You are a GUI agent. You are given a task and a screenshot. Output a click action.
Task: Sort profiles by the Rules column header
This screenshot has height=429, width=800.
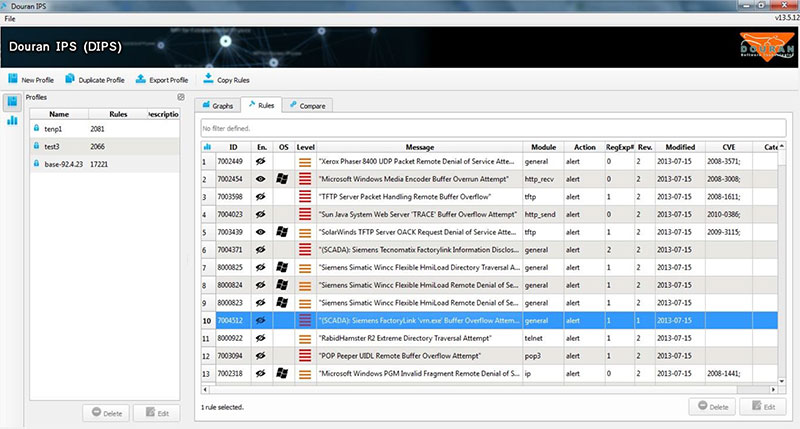[118, 114]
